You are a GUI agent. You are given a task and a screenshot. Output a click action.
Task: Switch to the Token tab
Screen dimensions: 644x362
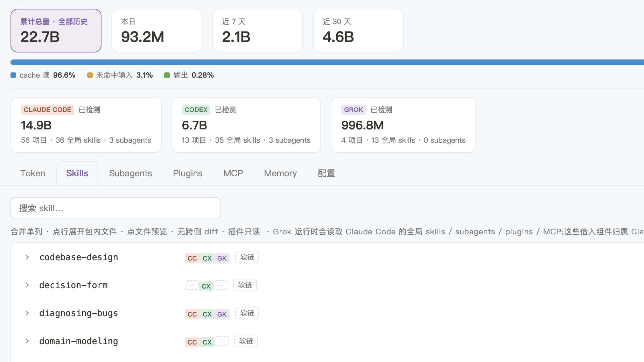pos(33,173)
